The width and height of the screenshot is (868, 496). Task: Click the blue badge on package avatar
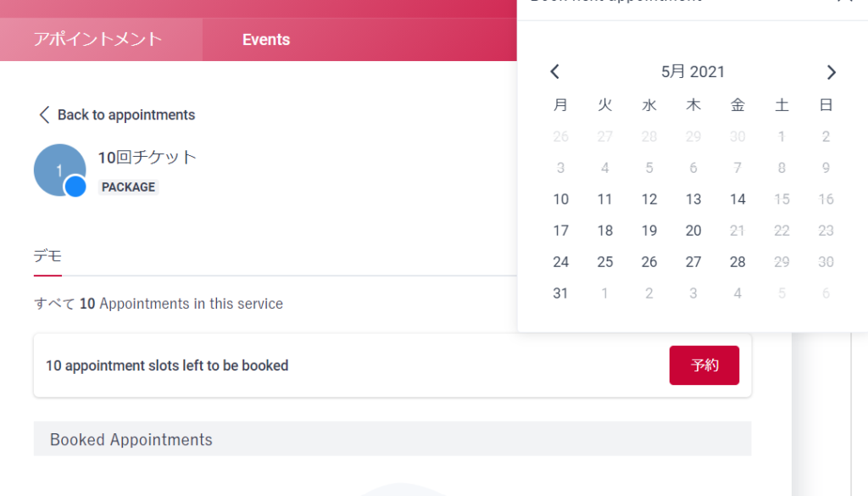click(75, 187)
